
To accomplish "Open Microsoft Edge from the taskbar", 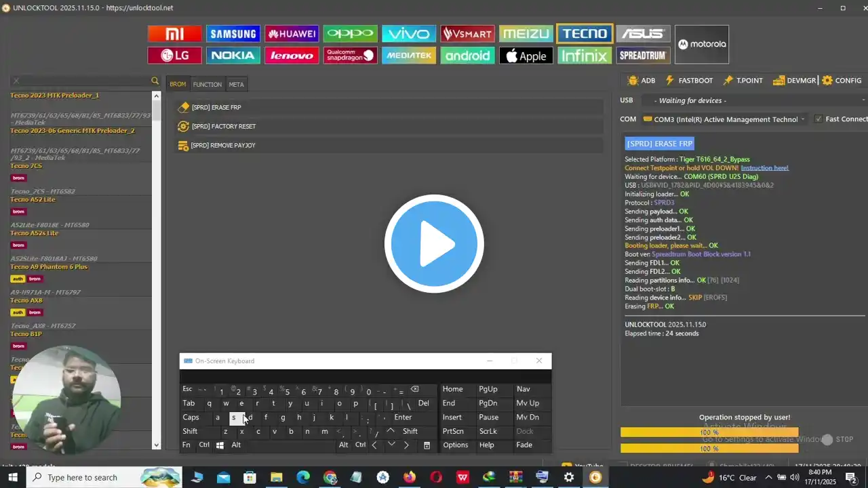I will point(303,478).
